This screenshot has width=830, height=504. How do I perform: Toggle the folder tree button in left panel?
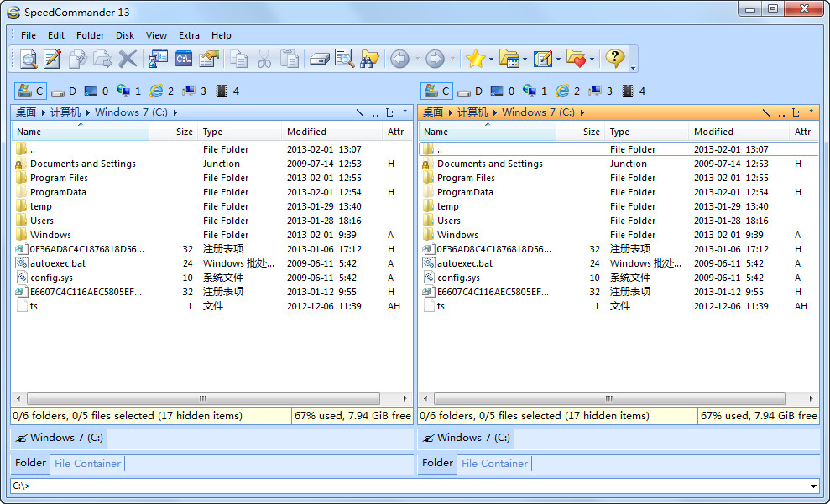pyautogui.click(x=389, y=112)
